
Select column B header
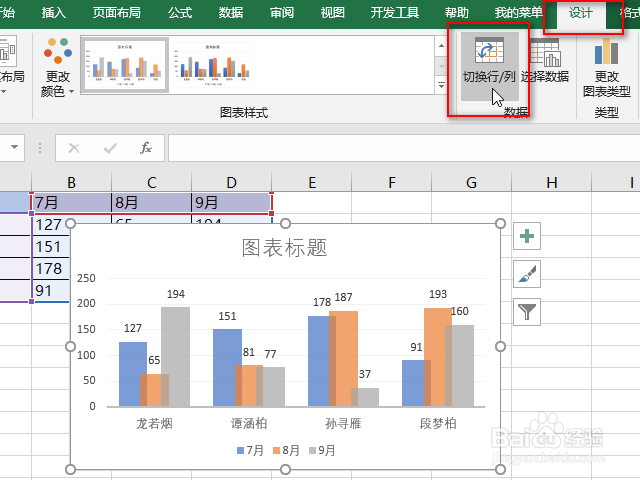tap(71, 182)
